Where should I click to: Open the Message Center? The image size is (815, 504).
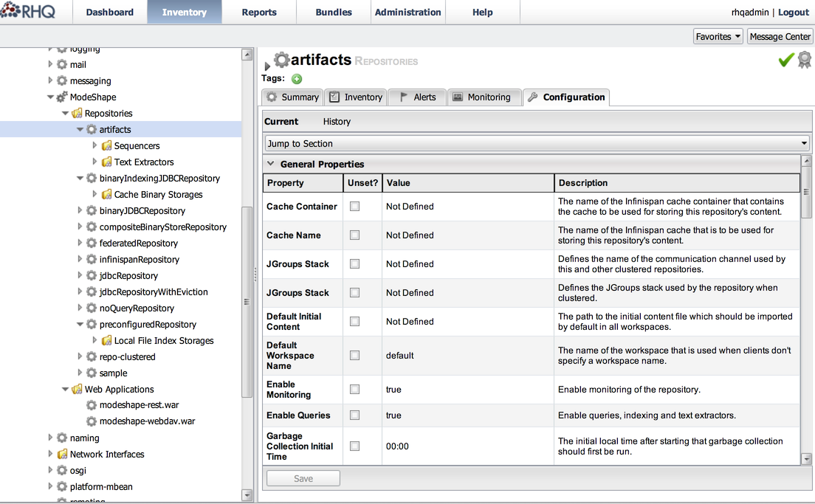coord(780,36)
